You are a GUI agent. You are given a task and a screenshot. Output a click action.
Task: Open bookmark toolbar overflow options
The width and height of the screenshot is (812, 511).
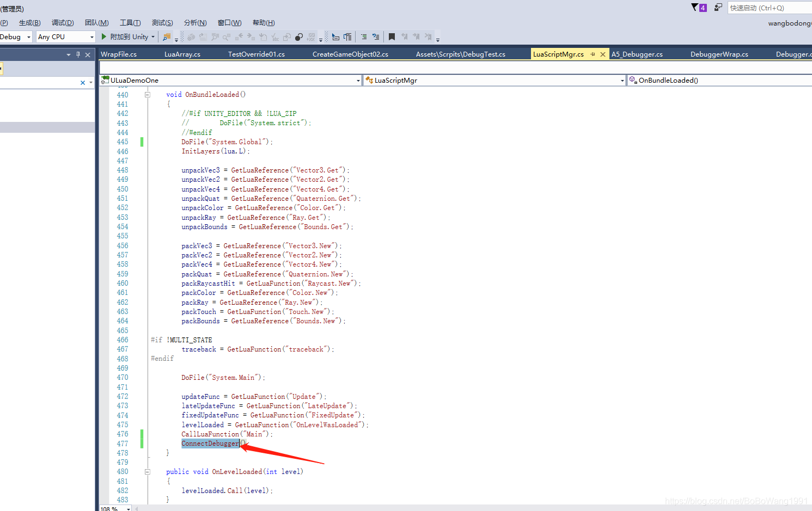click(x=438, y=39)
